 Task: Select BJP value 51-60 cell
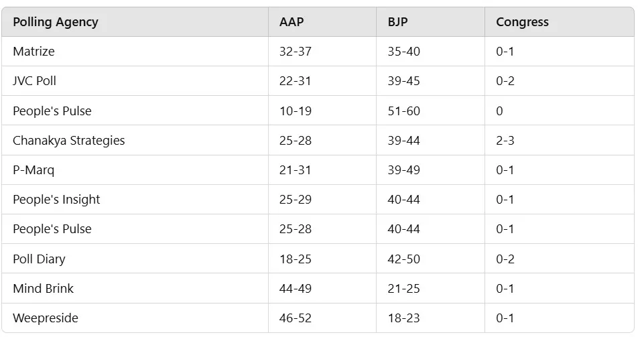[x=403, y=111]
